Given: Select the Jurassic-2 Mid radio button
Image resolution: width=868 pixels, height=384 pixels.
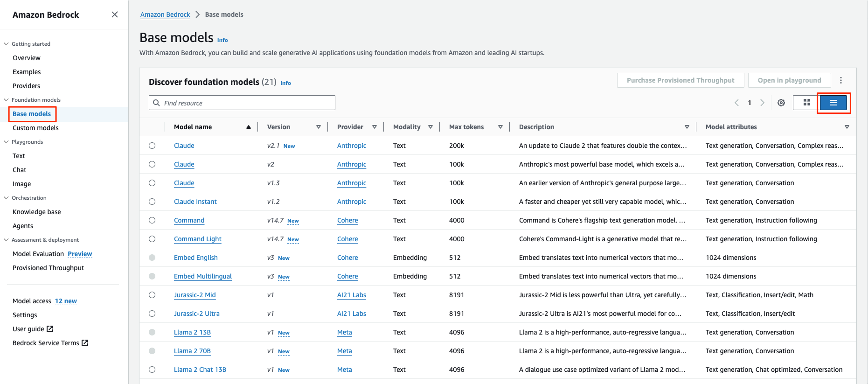Looking at the screenshot, I should [152, 295].
